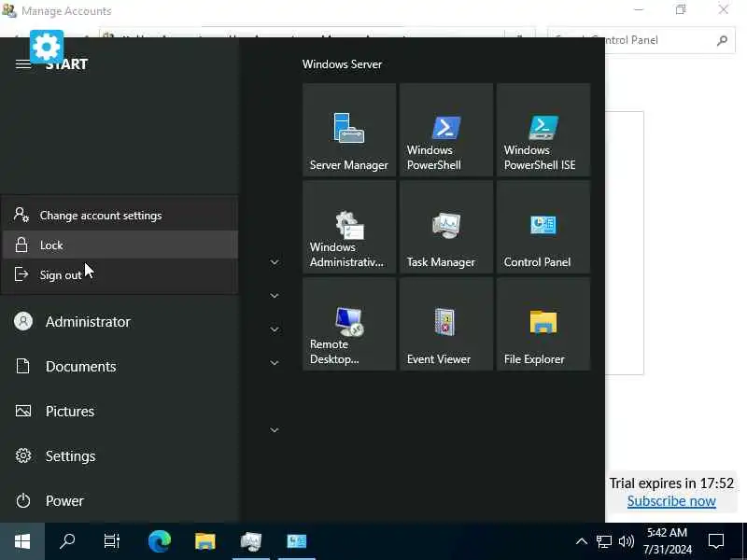Open the Server Manager tile
This screenshot has height=560, width=747.
click(x=348, y=130)
